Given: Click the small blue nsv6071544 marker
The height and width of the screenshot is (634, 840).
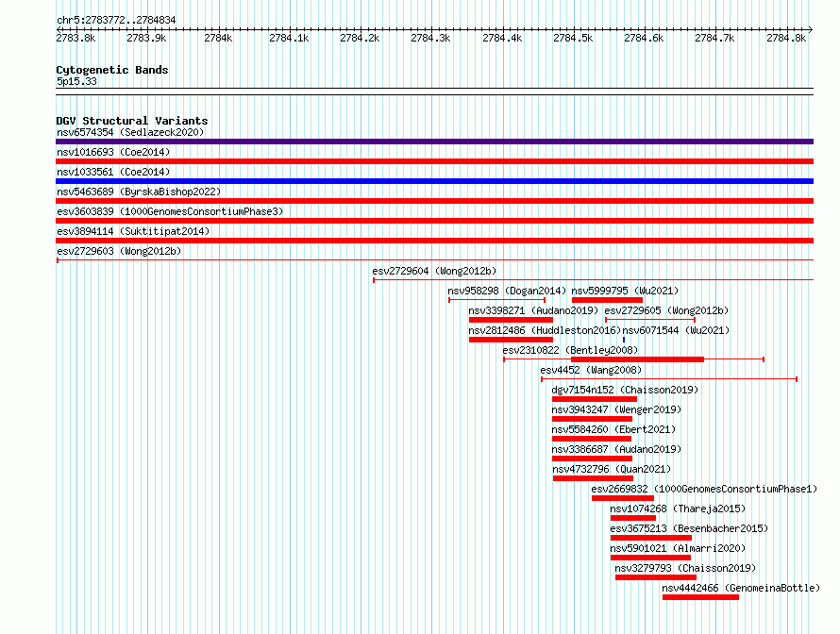Looking at the screenshot, I should 624,340.
